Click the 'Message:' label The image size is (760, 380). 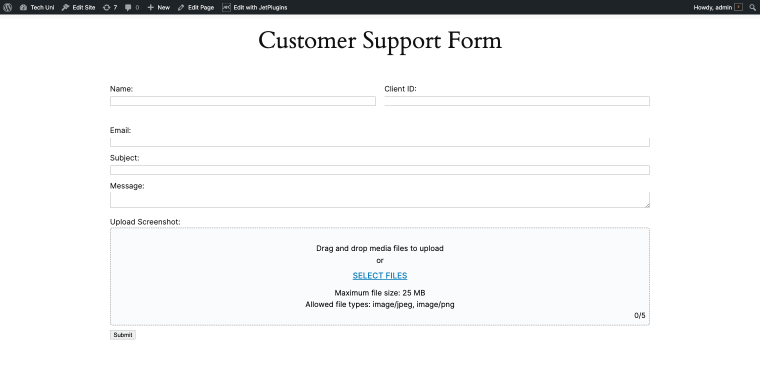pyautogui.click(x=127, y=186)
